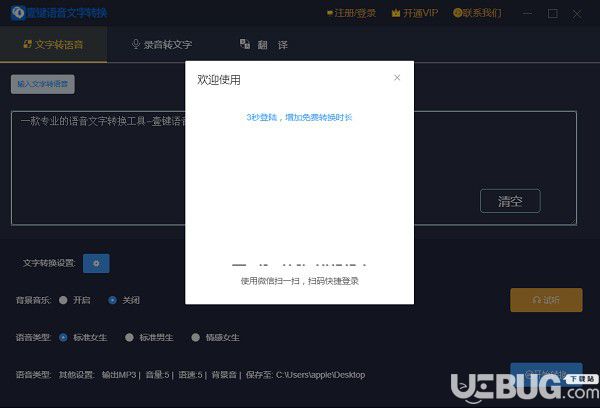Screen dimensions: 600x408
Task: Click the 清空 clear button
Action: (x=510, y=201)
